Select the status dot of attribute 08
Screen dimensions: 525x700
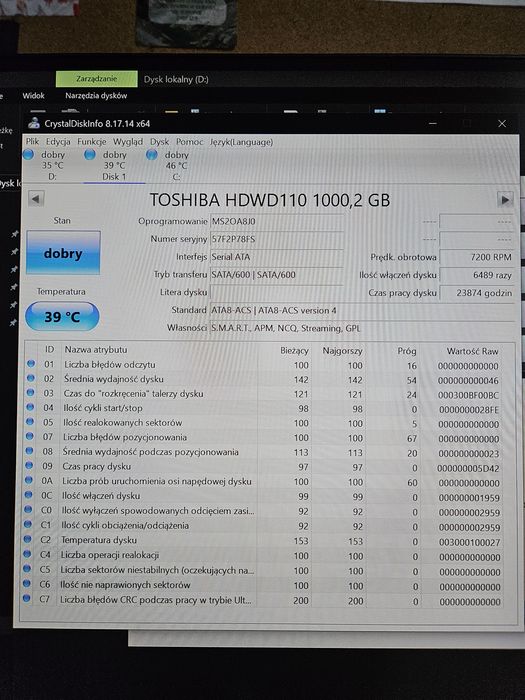[29, 451]
